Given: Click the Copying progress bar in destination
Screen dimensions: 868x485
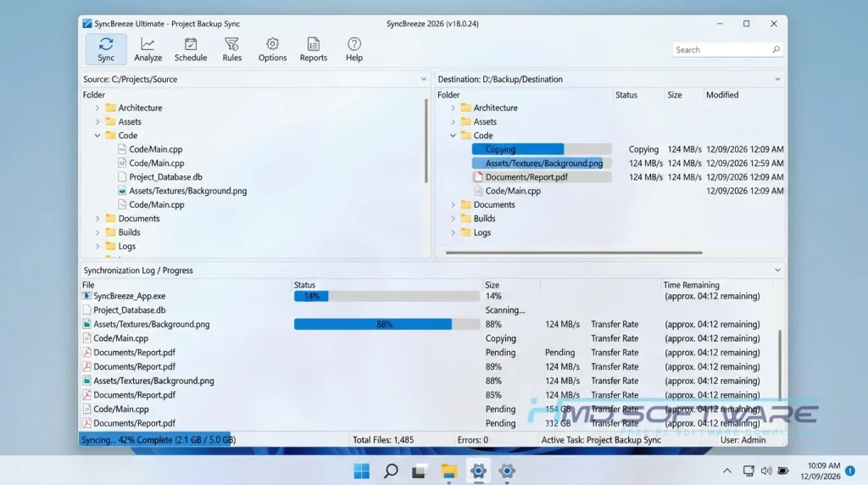Looking at the screenshot, I should click(x=542, y=149).
